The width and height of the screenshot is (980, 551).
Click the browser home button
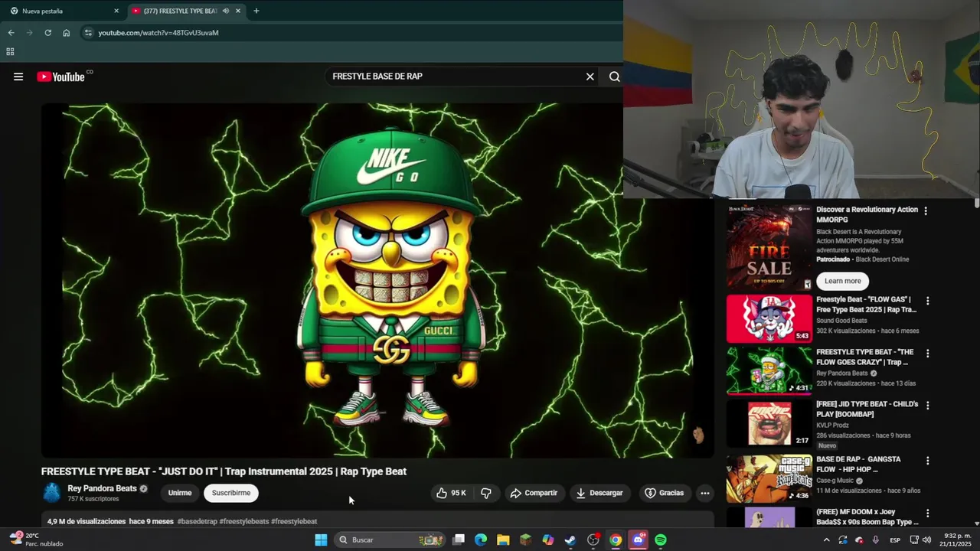click(x=66, y=33)
